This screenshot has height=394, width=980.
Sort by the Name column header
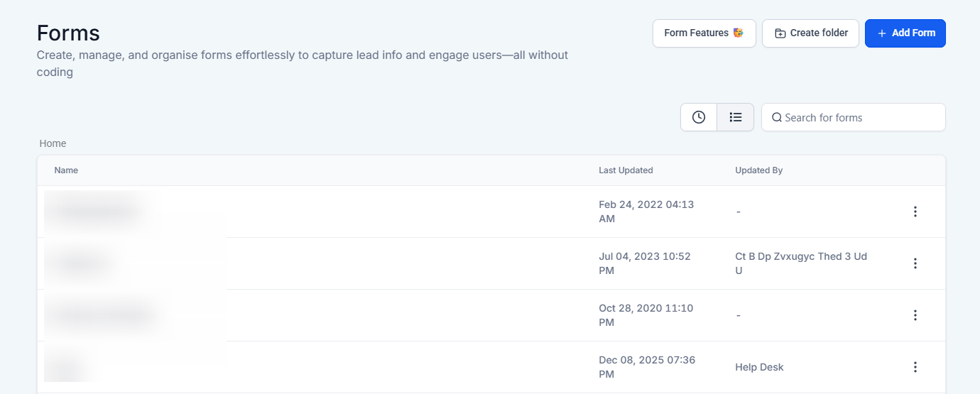[66, 170]
